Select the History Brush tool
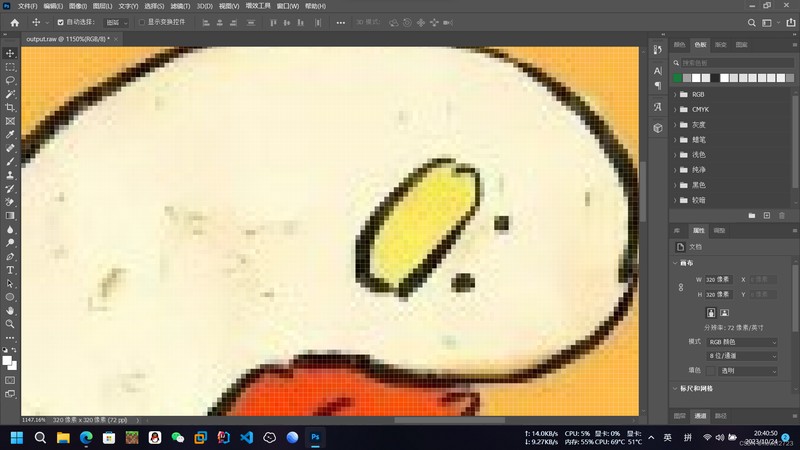Viewport: 800px width, 450px height. point(10,189)
